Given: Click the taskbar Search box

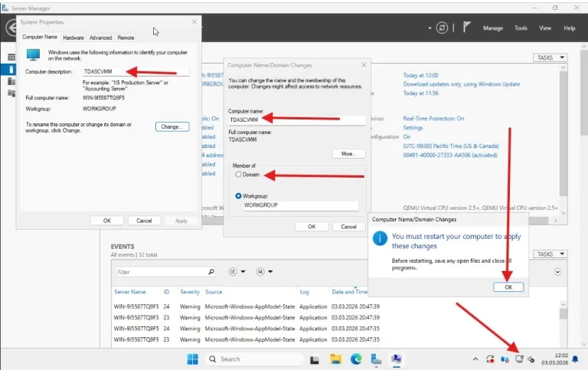Looking at the screenshot, I should click(255, 359).
